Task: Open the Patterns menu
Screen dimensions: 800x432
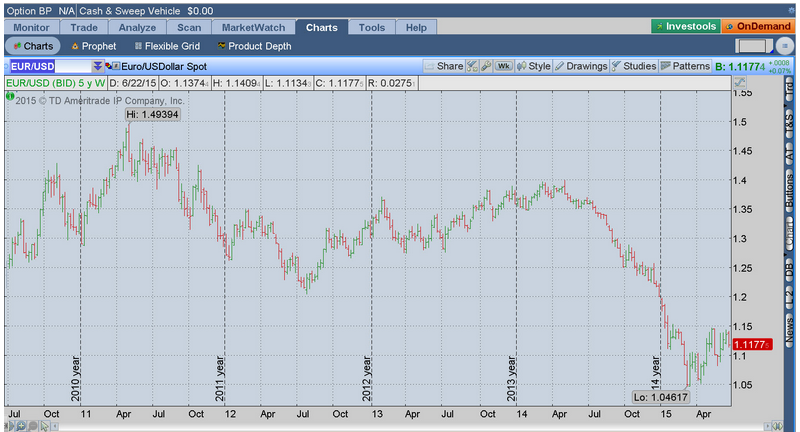Action: [685, 66]
